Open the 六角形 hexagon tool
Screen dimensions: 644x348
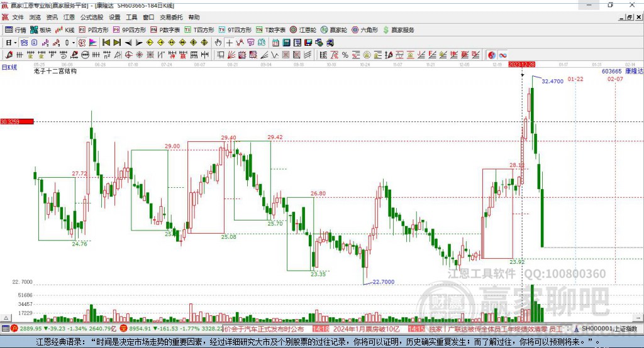point(365,30)
